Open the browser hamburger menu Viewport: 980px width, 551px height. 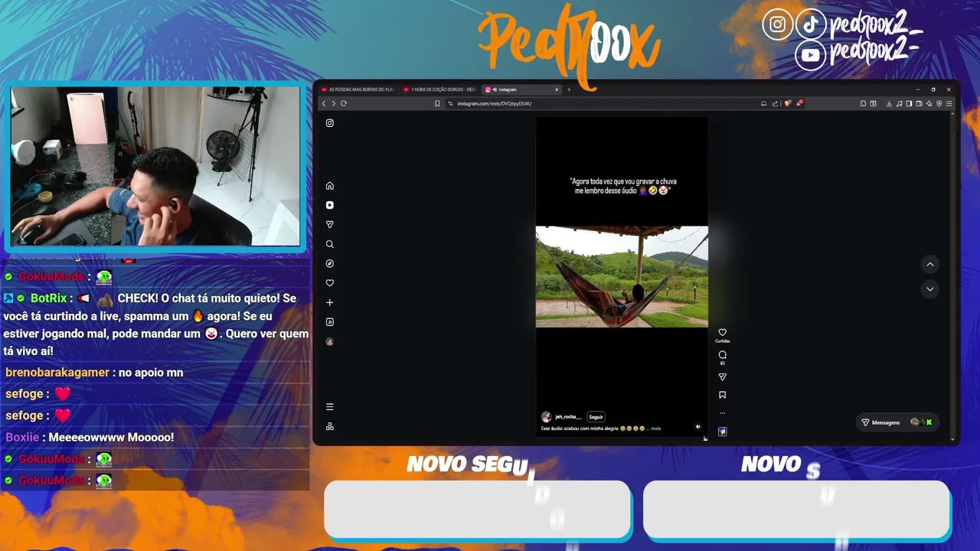pos(949,103)
